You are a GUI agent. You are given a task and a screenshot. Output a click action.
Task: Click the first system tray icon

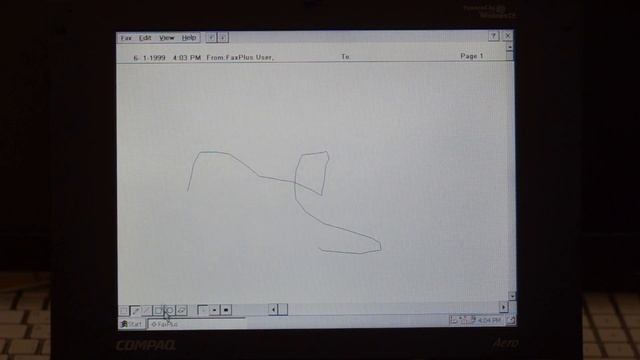tap(453, 321)
